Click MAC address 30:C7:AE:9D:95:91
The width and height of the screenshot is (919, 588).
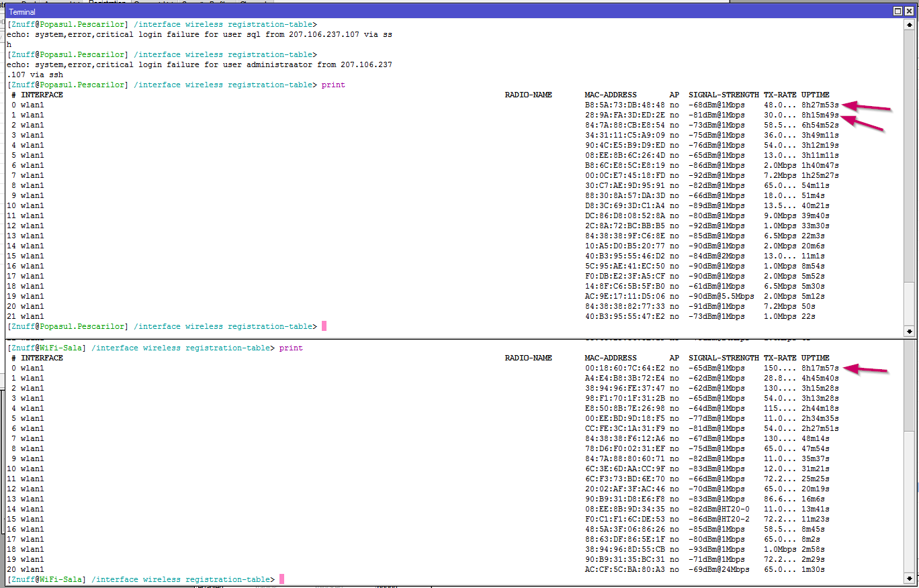pos(625,185)
